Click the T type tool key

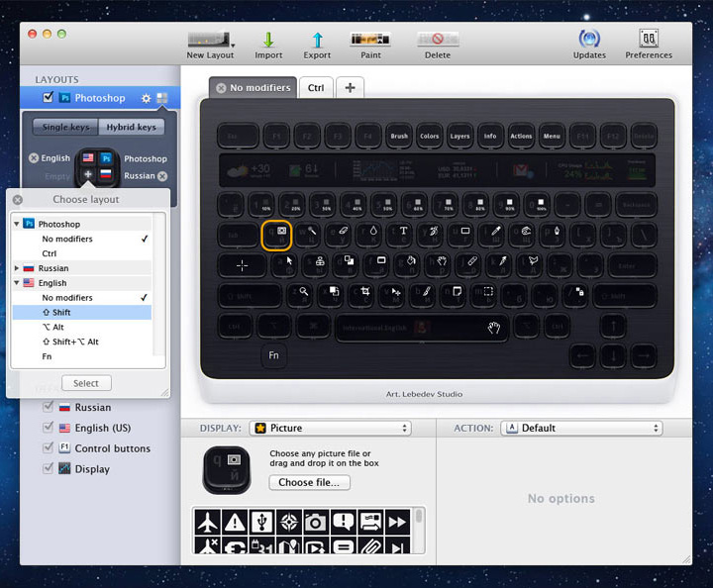click(398, 235)
